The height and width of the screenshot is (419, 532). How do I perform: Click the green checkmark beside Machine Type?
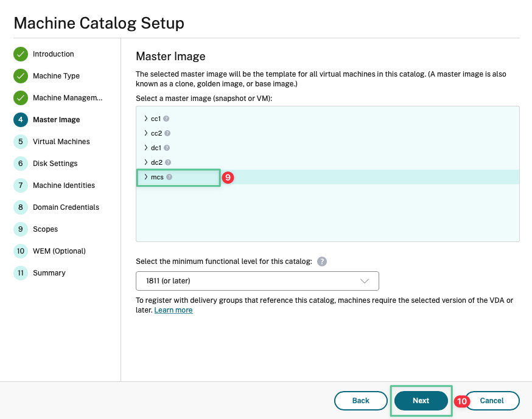point(21,76)
